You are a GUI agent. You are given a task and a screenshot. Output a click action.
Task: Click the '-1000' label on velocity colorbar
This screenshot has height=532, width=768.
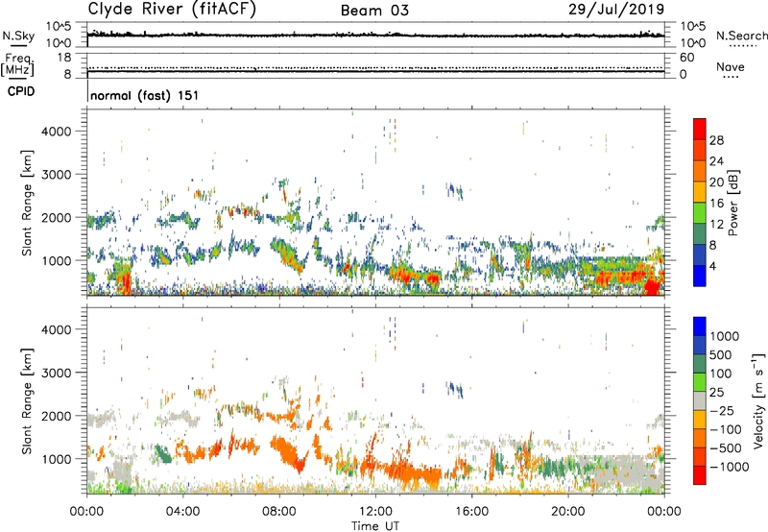click(729, 467)
